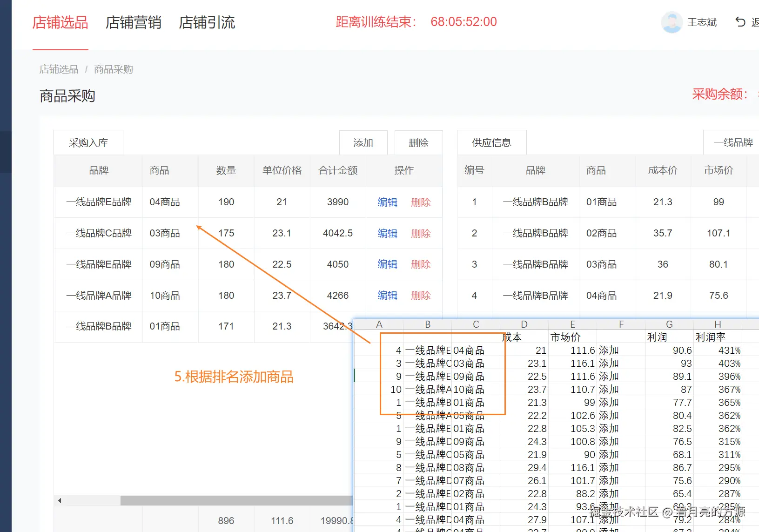The width and height of the screenshot is (759, 532).
Task: Click the 数量 column header
Action: click(226, 170)
